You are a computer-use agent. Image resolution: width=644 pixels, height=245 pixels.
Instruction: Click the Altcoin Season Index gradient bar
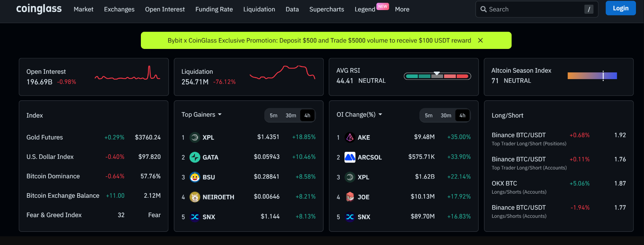[x=592, y=76]
